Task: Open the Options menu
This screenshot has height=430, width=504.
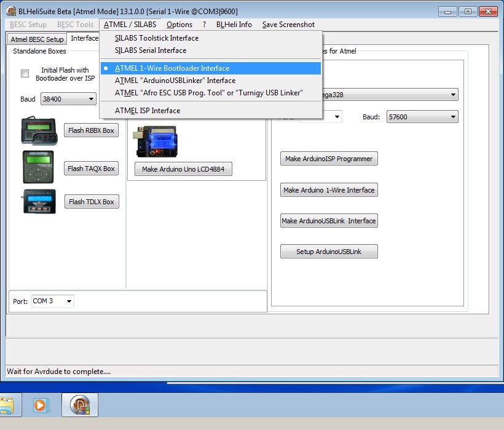Action: (179, 25)
